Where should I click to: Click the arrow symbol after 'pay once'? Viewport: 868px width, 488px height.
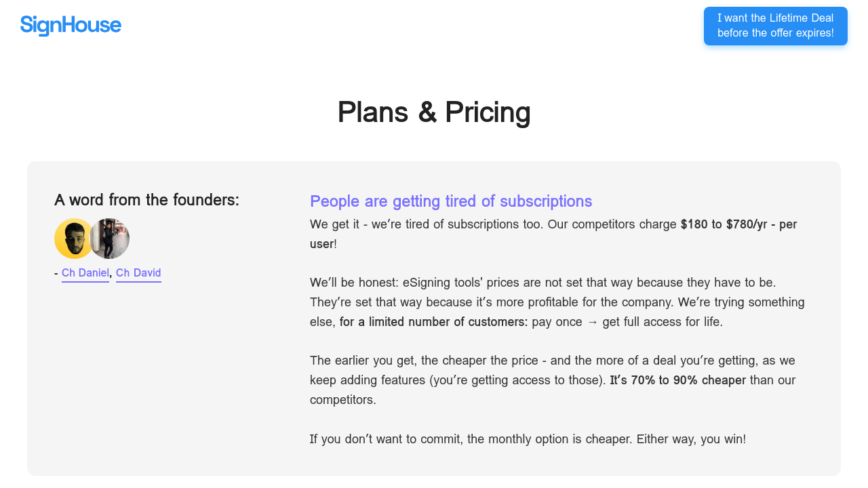(x=592, y=322)
